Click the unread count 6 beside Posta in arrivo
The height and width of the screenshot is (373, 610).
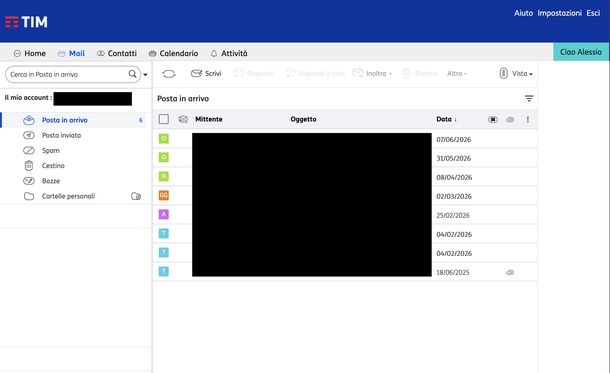coord(140,120)
